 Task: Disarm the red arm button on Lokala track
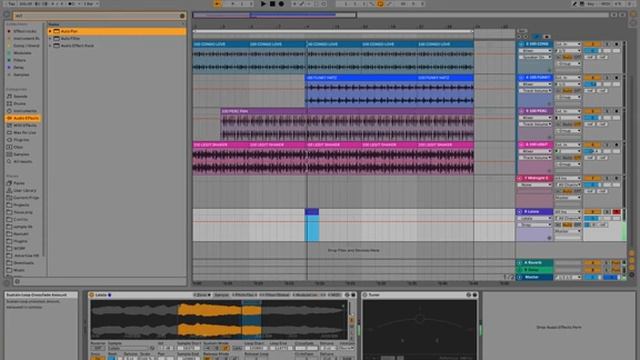click(x=616, y=212)
